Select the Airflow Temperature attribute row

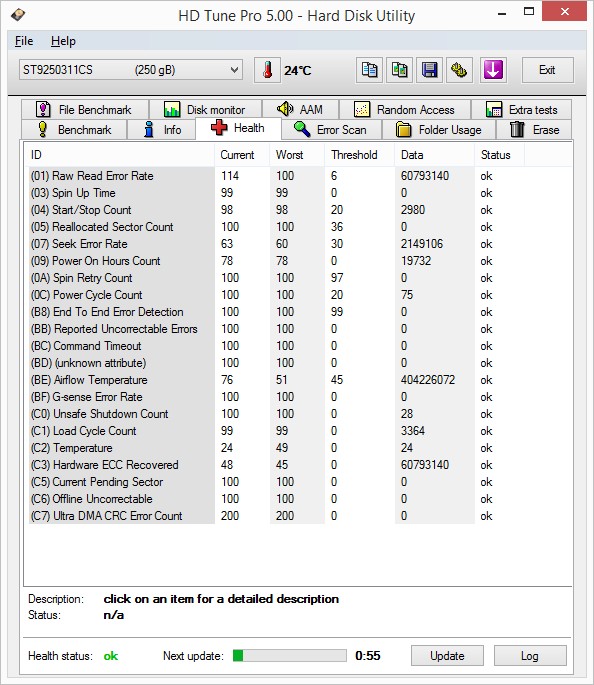tap(297, 380)
